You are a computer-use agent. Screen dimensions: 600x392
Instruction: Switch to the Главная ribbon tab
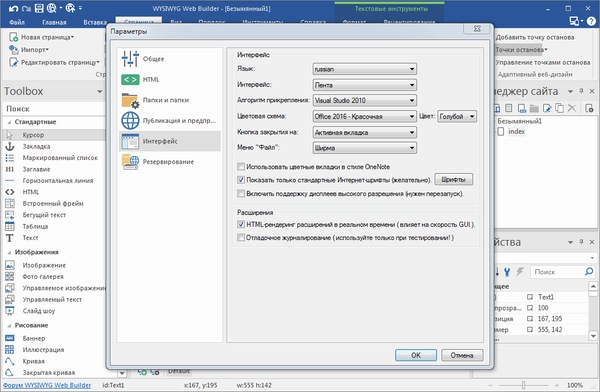pyautogui.click(x=54, y=22)
